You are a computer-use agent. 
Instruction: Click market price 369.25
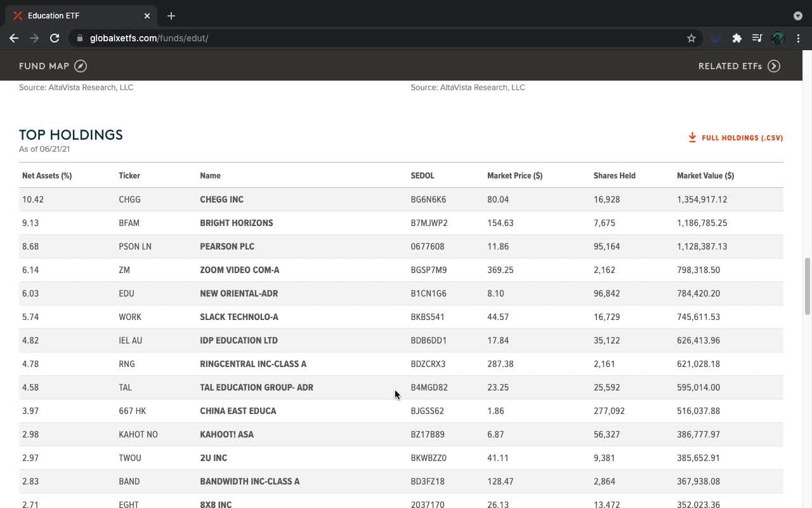coord(501,270)
